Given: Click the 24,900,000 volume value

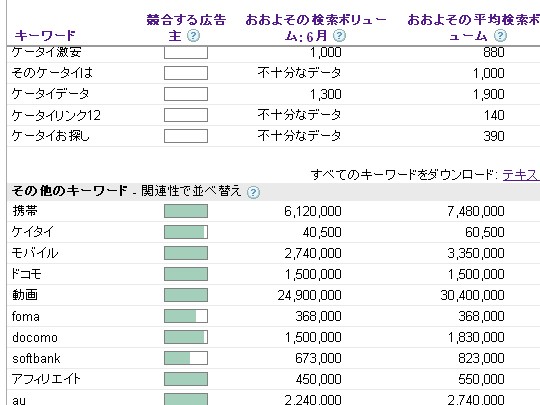Looking at the screenshot, I should (x=310, y=295).
